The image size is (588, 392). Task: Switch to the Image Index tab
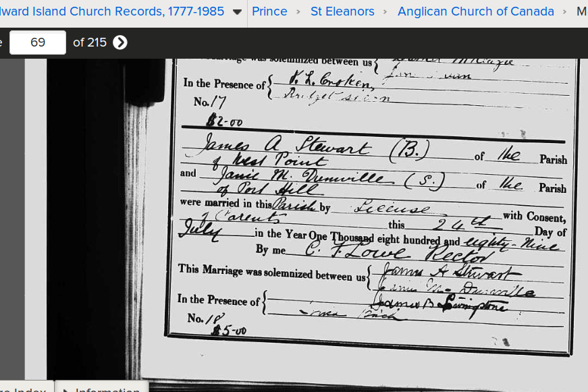23,389
